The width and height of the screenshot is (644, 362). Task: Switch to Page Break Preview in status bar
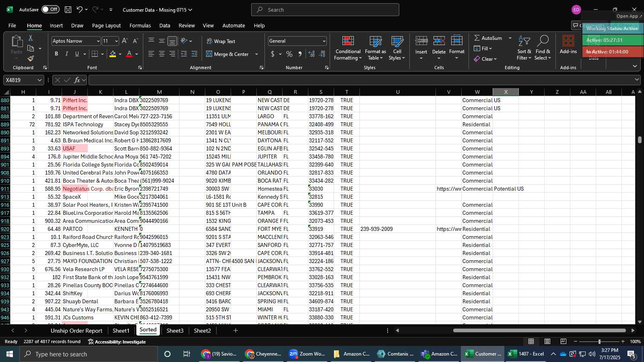563,341
